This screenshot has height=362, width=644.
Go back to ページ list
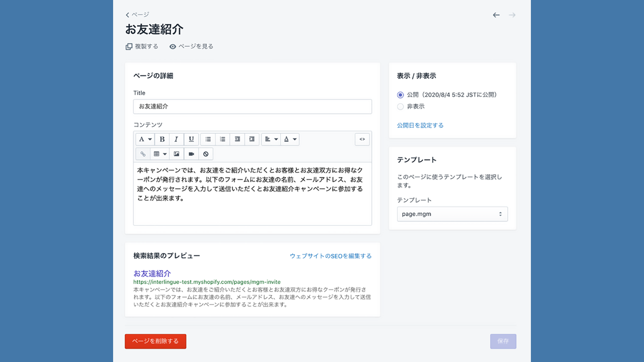tap(137, 15)
